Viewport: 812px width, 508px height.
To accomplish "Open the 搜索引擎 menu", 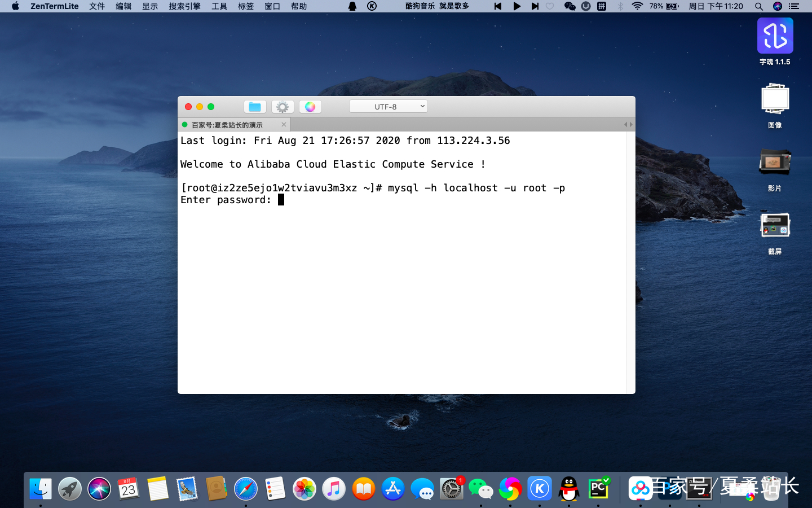I will 184,6.
